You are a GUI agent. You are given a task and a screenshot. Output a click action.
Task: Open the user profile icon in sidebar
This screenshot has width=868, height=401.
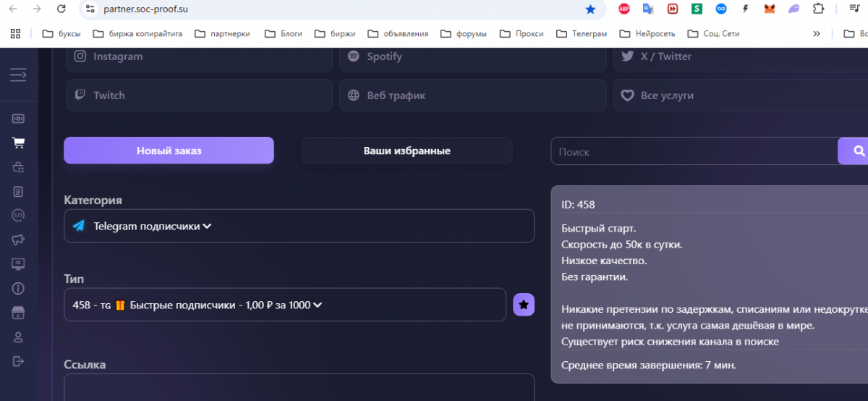(x=18, y=337)
